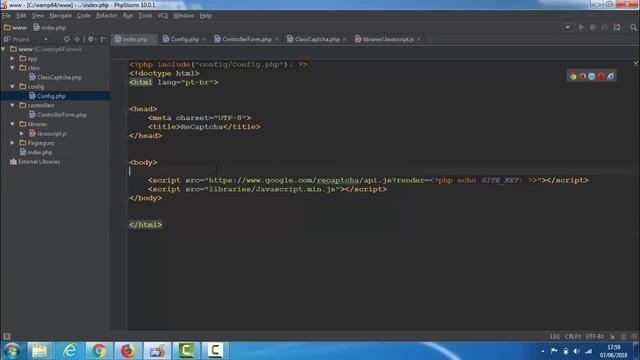
Task: Select index.php in project tree
Action: (36, 152)
